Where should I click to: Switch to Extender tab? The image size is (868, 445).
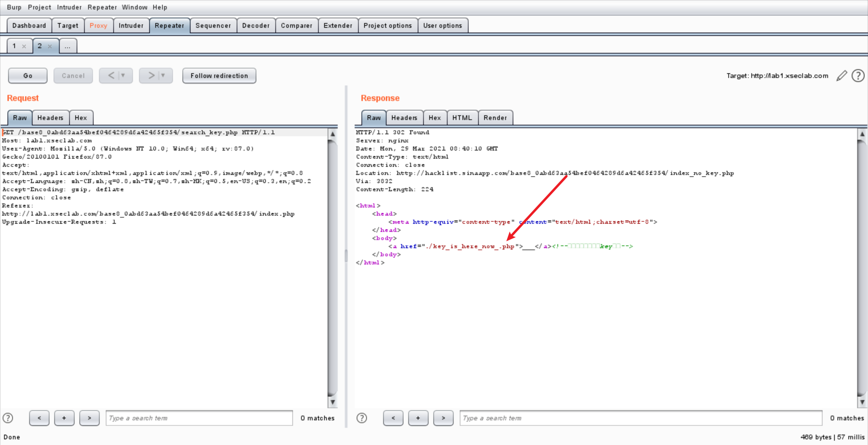(x=338, y=25)
